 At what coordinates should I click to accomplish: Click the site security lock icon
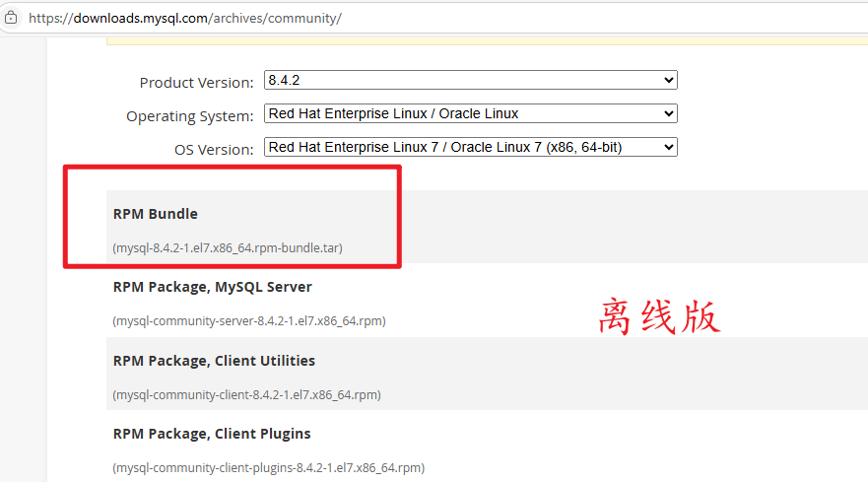point(11,18)
